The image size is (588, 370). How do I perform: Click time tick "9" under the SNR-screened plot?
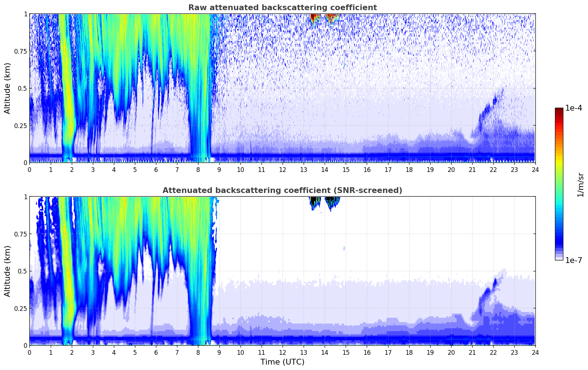pos(219,352)
